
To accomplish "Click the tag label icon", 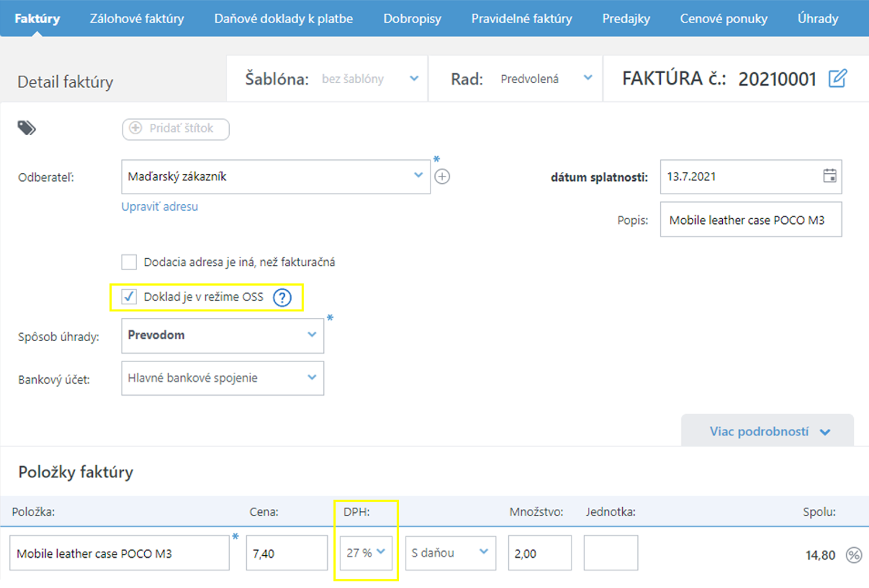I will pos(26,128).
